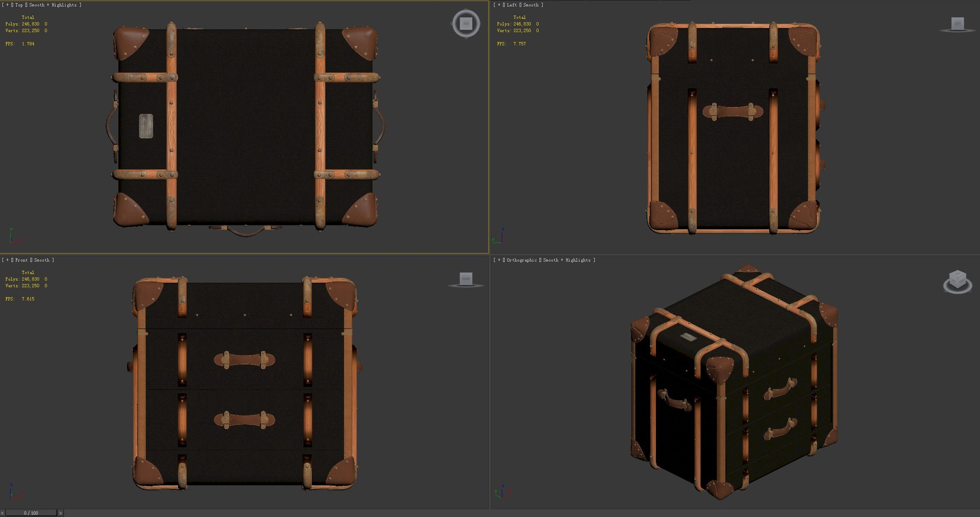The width and height of the screenshot is (980, 517).
Task: Click the ViewCube in the Front viewport
Action: click(x=466, y=279)
